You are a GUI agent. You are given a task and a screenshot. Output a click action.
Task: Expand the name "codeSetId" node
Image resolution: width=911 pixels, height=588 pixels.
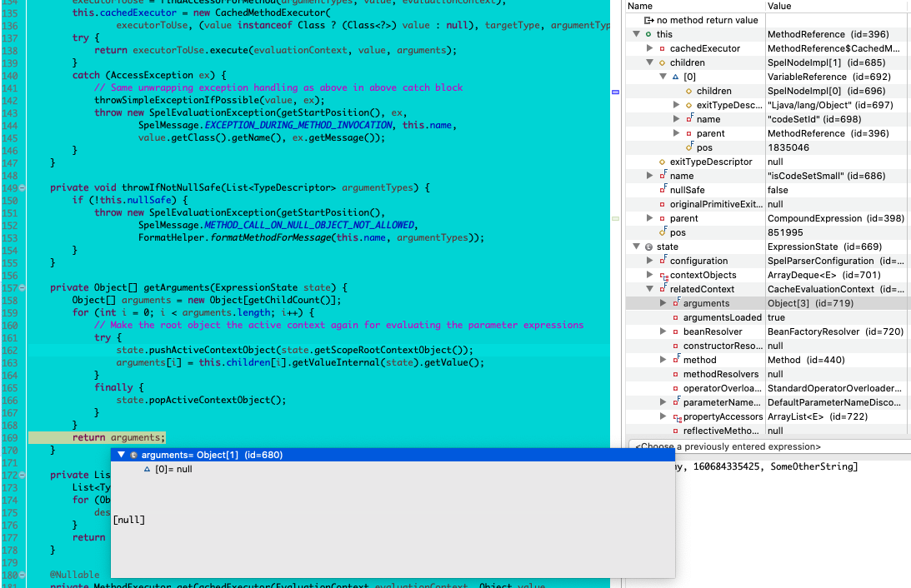point(676,119)
